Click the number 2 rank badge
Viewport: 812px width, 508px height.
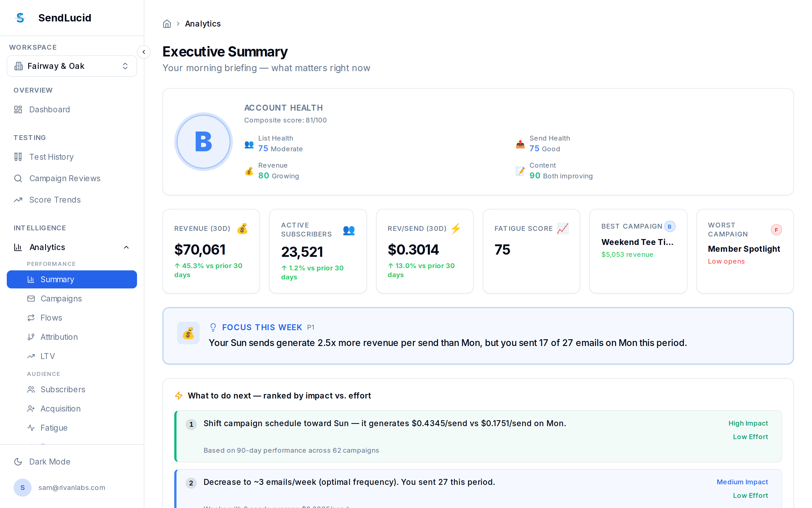pyautogui.click(x=191, y=483)
